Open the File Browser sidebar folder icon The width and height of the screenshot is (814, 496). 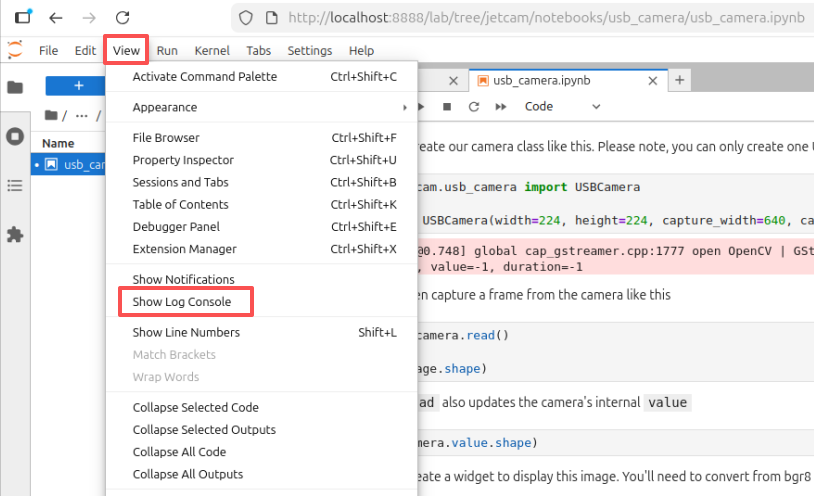[x=15, y=87]
